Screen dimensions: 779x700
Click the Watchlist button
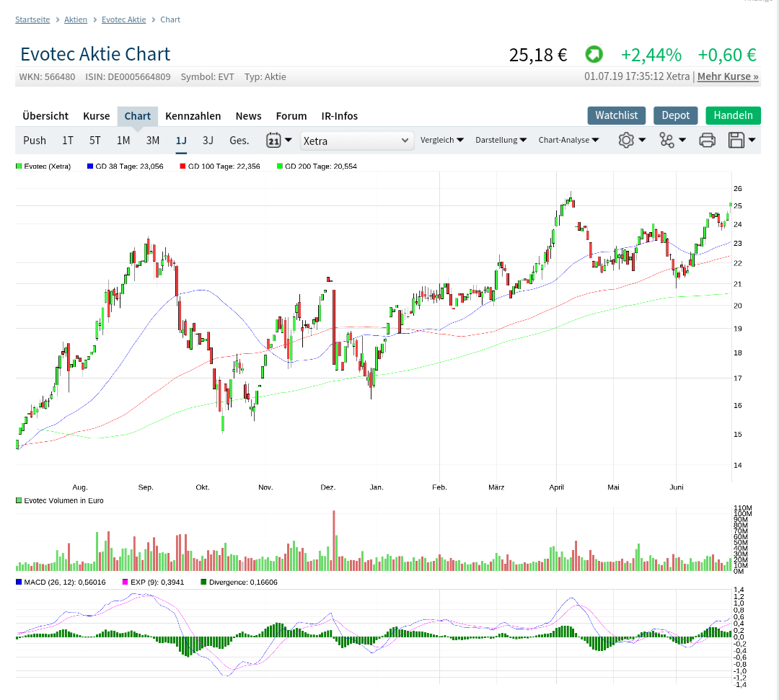[616, 115]
